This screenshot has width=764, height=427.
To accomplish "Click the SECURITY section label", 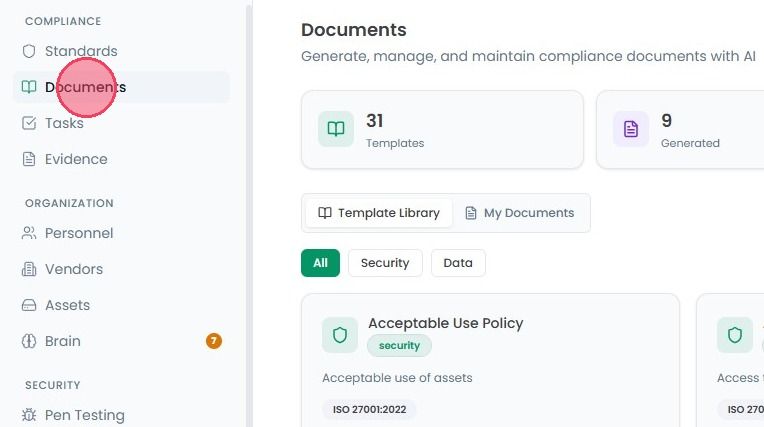I will [x=53, y=385].
